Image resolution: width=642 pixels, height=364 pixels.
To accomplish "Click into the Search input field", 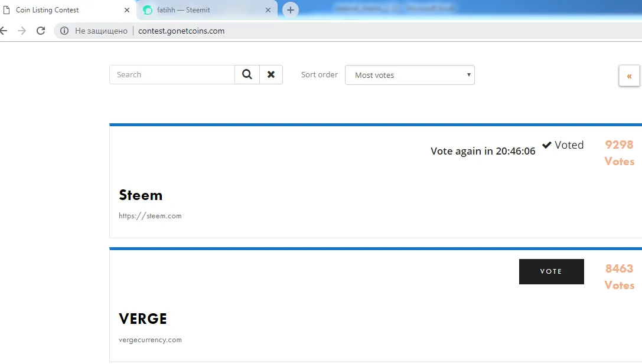I will pyautogui.click(x=172, y=74).
